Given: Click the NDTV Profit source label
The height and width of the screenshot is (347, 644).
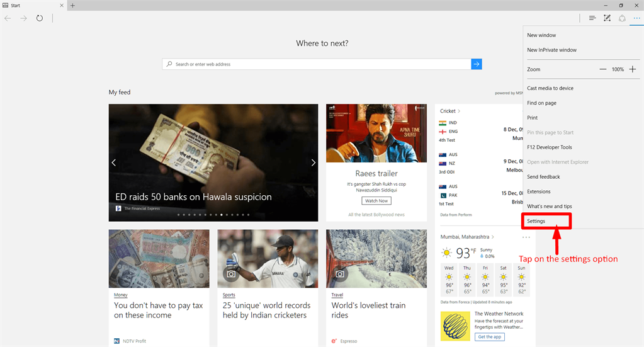Looking at the screenshot, I should [134, 341].
